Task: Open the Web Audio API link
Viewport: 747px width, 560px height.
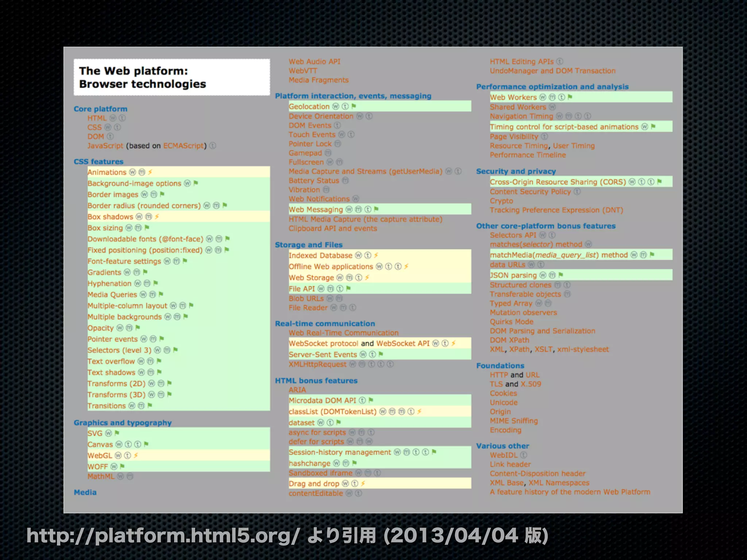Action: click(314, 62)
